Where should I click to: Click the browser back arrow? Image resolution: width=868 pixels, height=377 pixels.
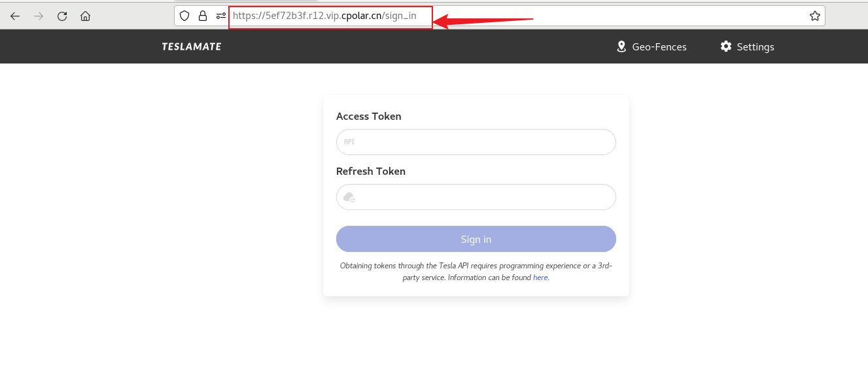(x=15, y=16)
